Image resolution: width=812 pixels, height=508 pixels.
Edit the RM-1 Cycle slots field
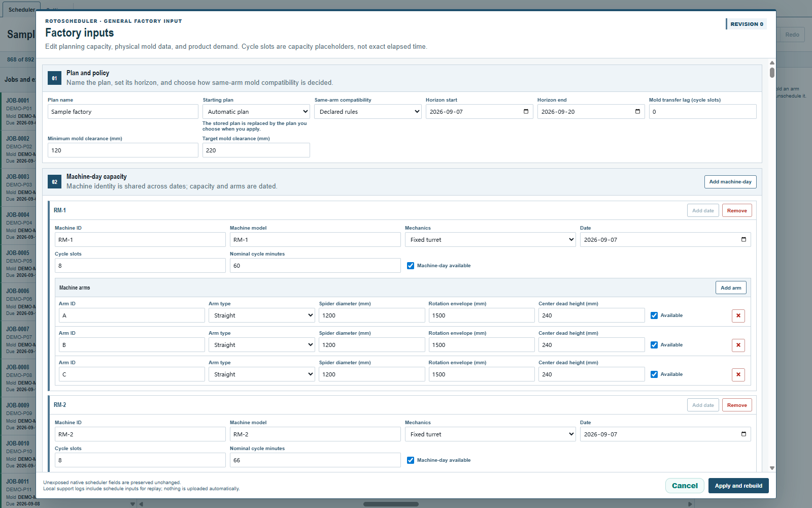click(140, 266)
